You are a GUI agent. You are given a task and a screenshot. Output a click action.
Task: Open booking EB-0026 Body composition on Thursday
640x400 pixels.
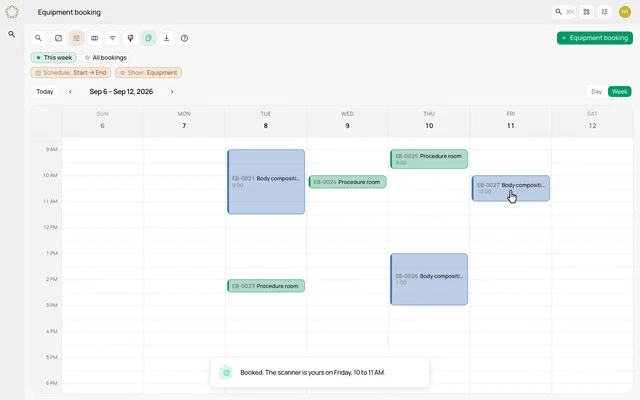[x=429, y=279]
